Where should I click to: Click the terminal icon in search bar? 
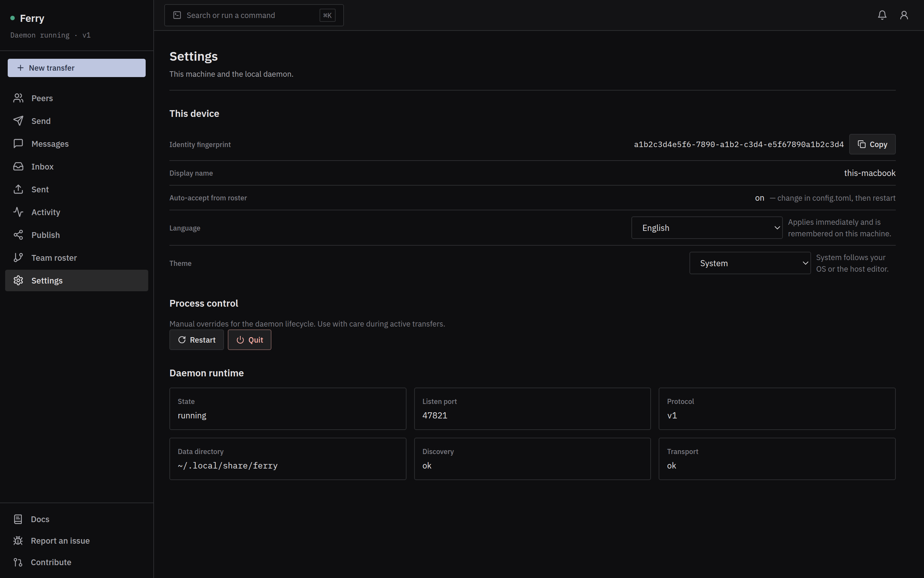[177, 15]
